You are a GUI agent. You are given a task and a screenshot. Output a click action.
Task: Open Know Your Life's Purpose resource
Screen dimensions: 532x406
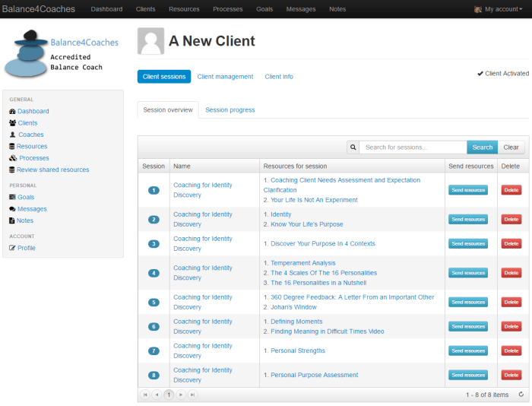click(307, 224)
